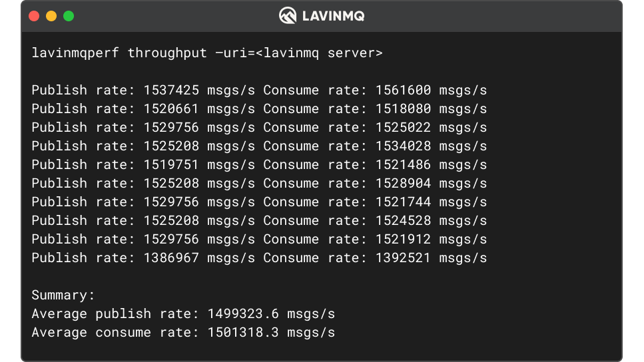Click the <lavinmq server> uri placeholder
This screenshot has height=362, width=644.
click(x=323, y=53)
